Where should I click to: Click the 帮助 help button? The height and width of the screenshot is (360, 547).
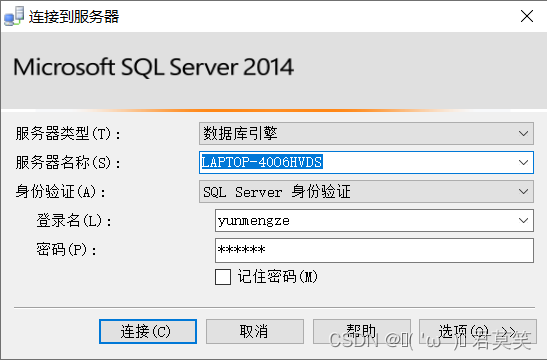tap(362, 331)
